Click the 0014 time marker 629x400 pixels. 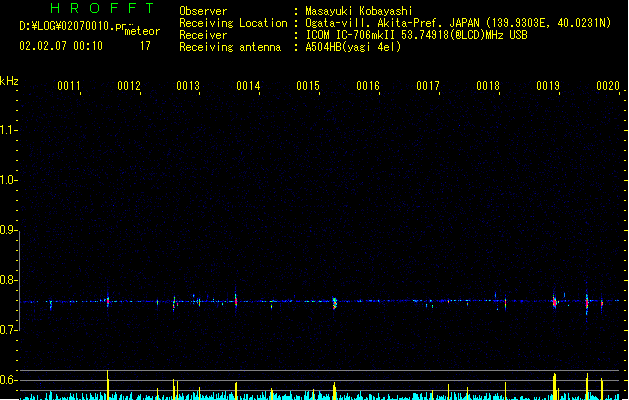(248, 86)
